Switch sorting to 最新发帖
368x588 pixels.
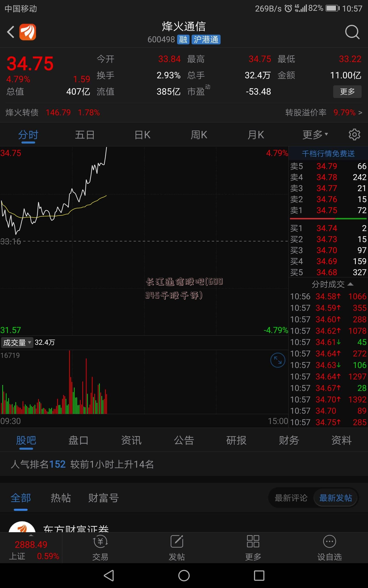click(x=335, y=498)
